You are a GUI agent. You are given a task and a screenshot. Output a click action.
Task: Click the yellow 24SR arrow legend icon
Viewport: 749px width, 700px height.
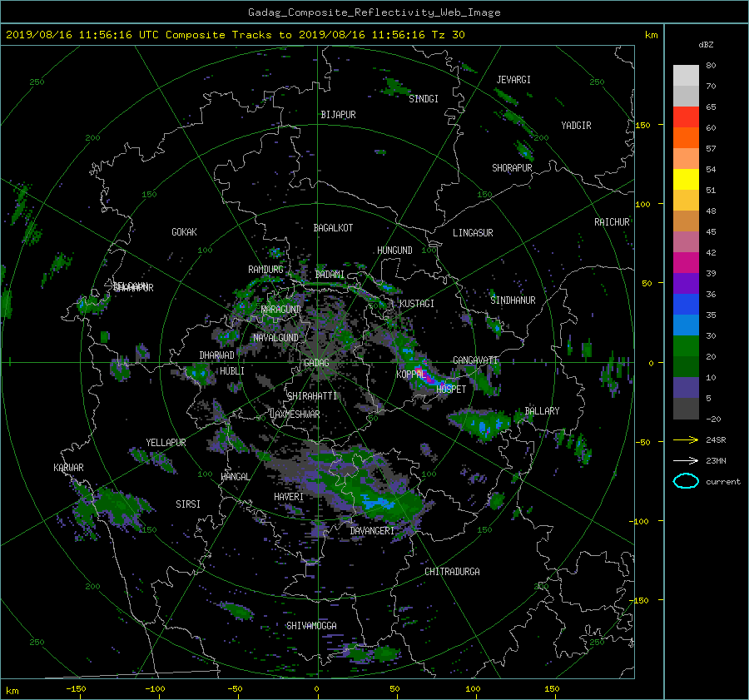tap(686, 439)
